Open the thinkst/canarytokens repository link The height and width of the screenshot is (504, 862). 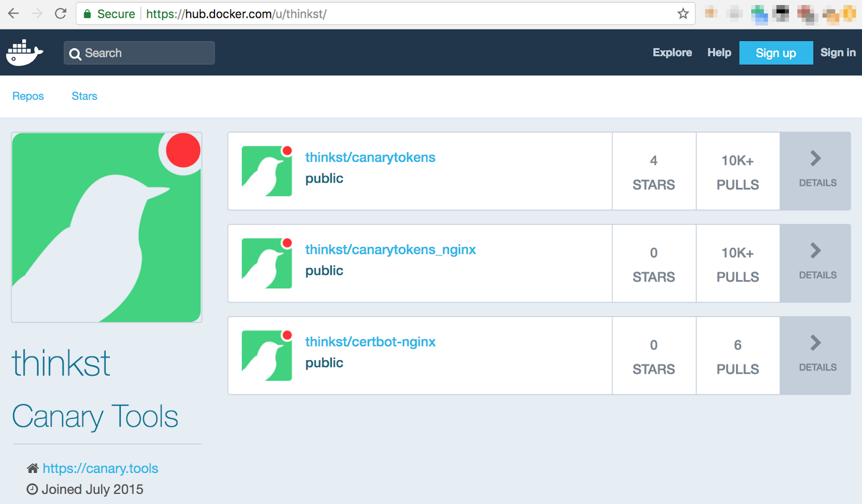coord(370,157)
